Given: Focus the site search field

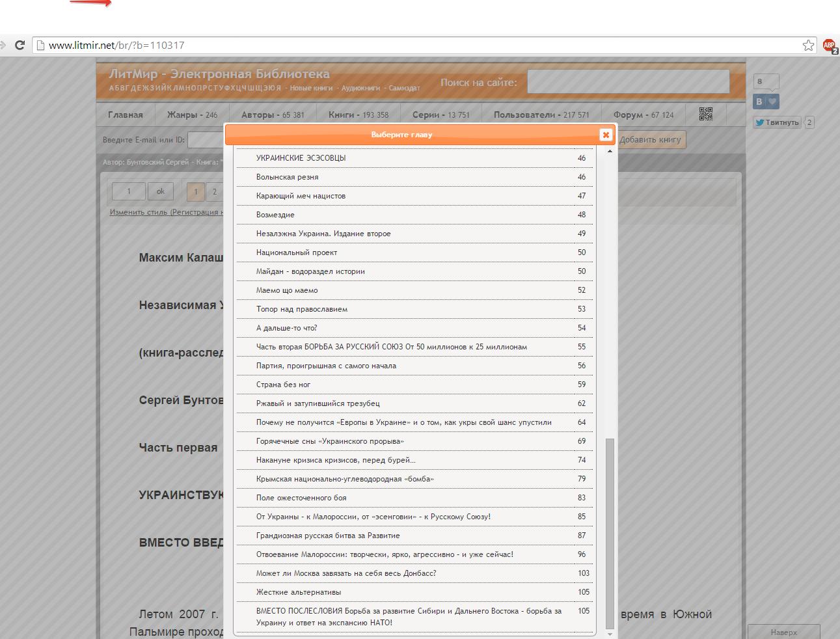Looking at the screenshot, I should (x=628, y=82).
